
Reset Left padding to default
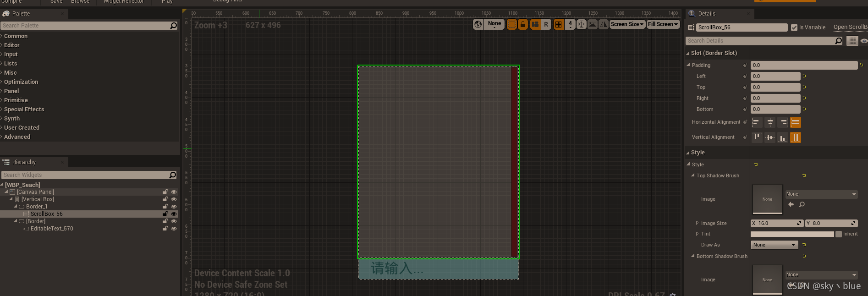coord(804,76)
